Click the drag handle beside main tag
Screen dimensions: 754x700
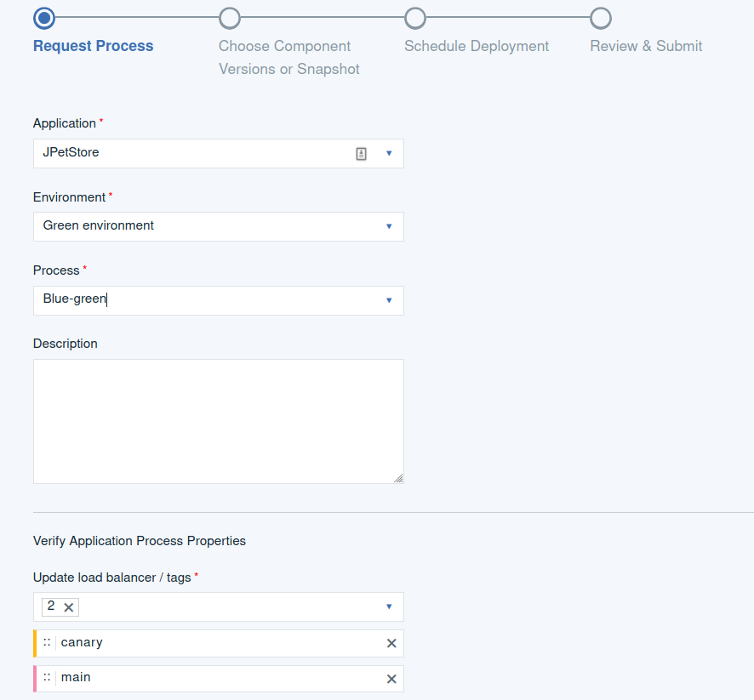coord(49,678)
